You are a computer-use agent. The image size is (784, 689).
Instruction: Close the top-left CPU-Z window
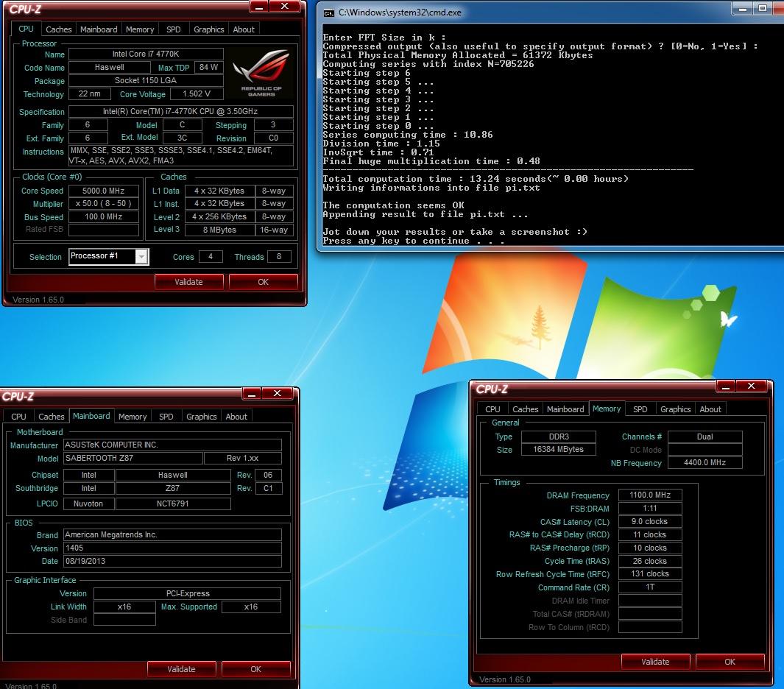click(x=284, y=7)
